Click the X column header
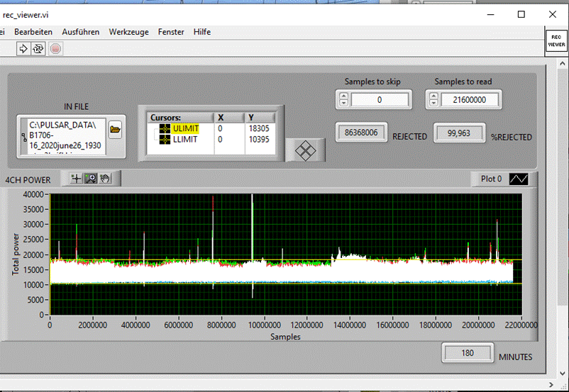 click(230, 118)
